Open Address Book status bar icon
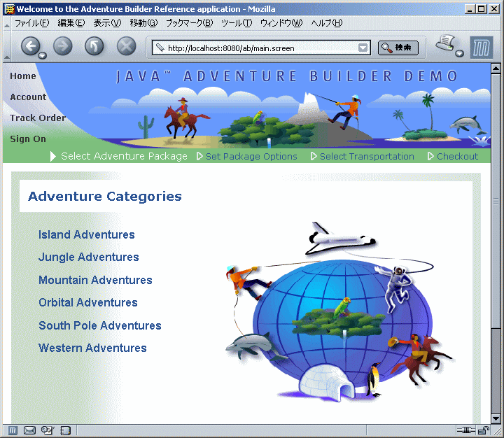This screenshot has width=504, height=438. coord(66,430)
